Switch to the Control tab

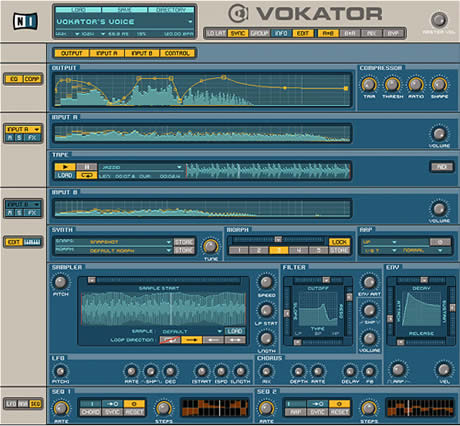(x=177, y=53)
